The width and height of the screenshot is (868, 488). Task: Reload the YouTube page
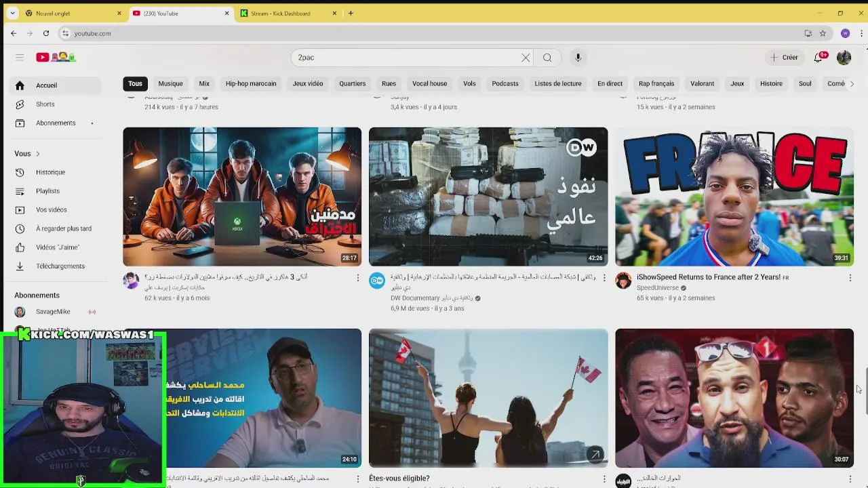point(46,33)
